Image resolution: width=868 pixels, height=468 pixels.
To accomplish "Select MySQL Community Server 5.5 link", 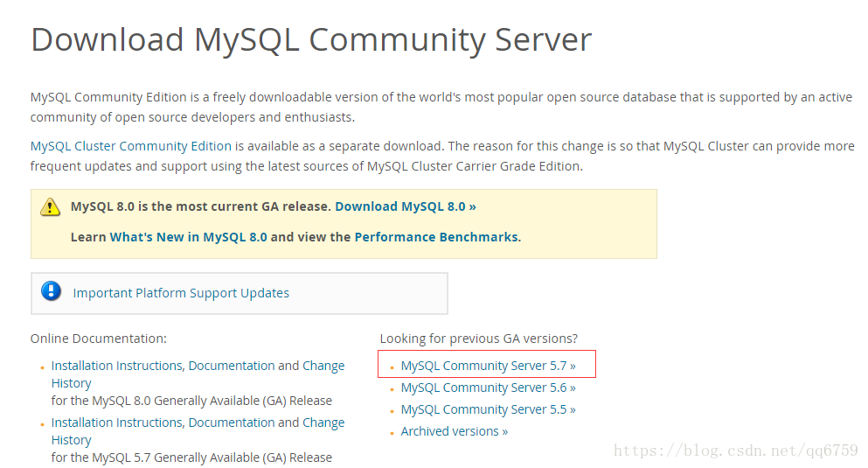I will coord(488,410).
